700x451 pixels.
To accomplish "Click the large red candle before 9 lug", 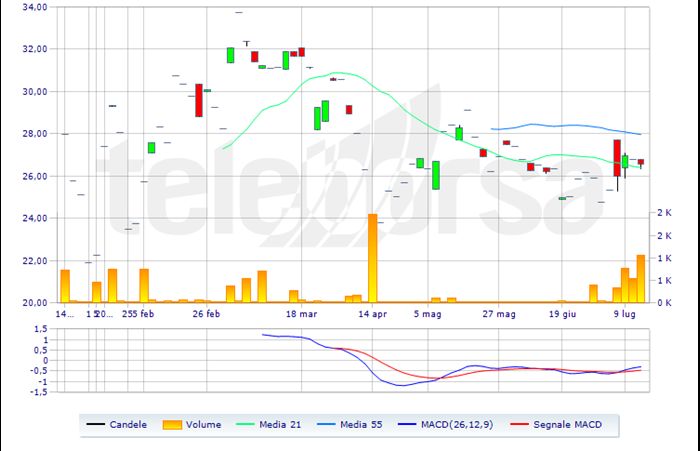I will pyautogui.click(x=617, y=158).
